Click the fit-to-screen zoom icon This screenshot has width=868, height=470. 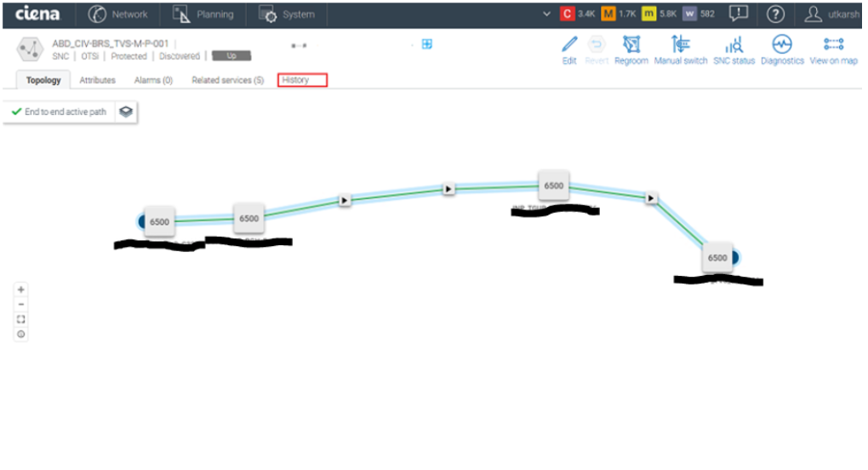tap(21, 319)
